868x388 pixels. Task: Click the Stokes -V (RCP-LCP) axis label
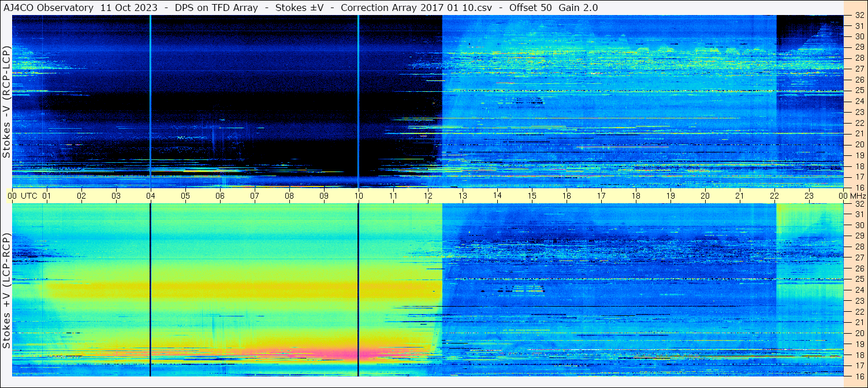click(x=6, y=103)
